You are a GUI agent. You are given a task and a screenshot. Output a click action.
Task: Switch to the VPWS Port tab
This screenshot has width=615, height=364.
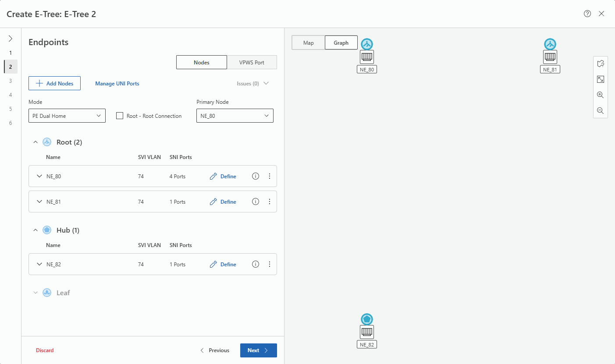click(x=252, y=62)
